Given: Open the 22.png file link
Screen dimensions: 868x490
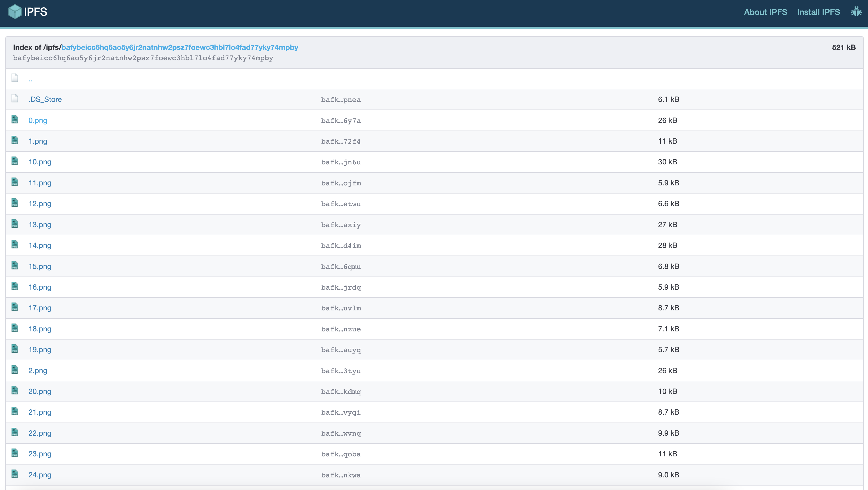Looking at the screenshot, I should click(40, 433).
